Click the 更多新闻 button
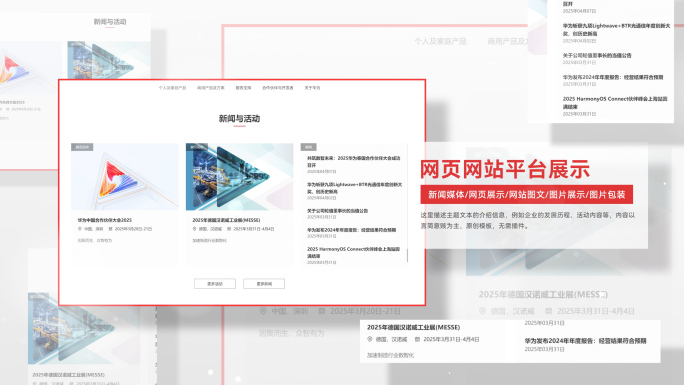684x385 pixels. point(264,284)
